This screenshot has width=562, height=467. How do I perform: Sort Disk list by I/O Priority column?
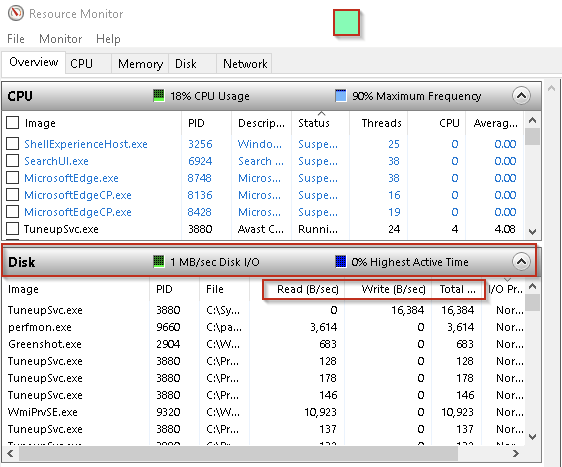(504, 289)
